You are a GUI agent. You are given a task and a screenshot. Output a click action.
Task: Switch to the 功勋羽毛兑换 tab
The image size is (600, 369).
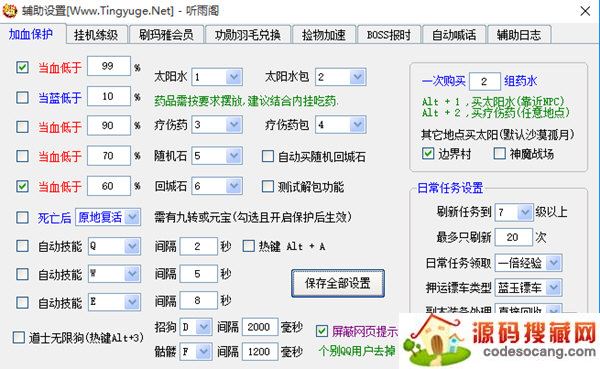tap(248, 35)
